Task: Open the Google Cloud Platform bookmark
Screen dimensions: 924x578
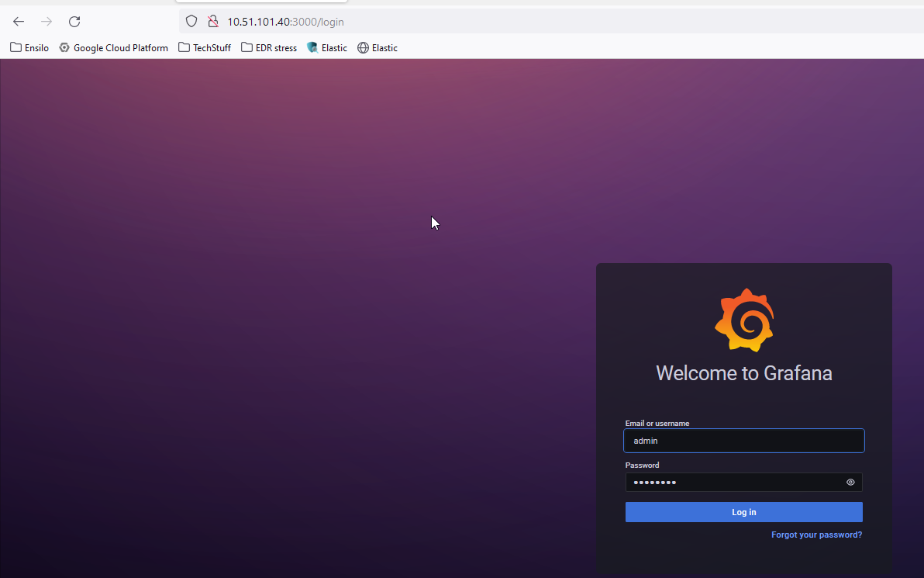Action: tap(113, 48)
